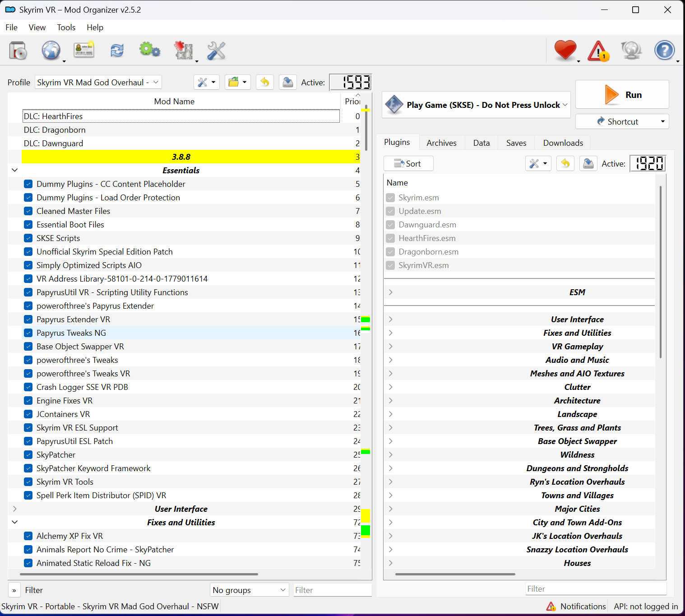This screenshot has height=616, width=685.
Task: Click the Update globe icon
Action: 631,51
